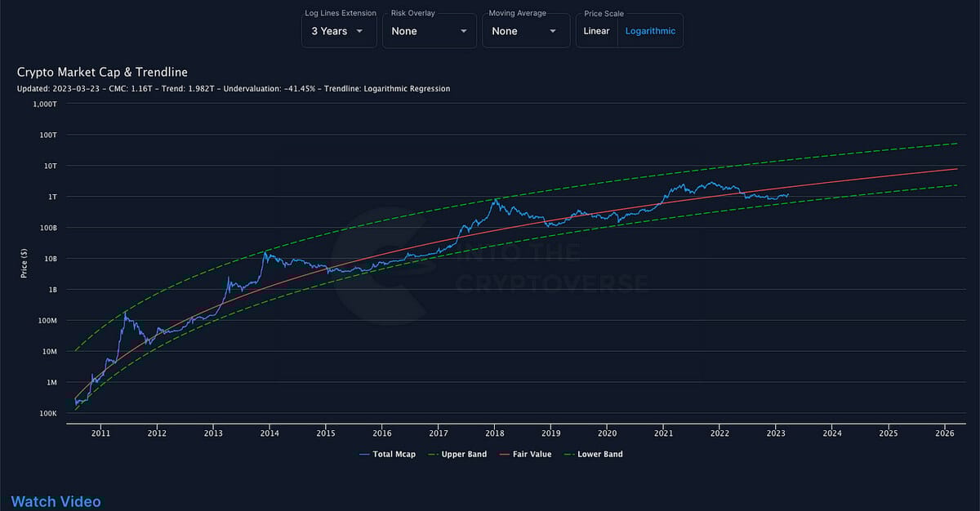Click the Crypto Market Cap & Trendline title

tap(102, 73)
